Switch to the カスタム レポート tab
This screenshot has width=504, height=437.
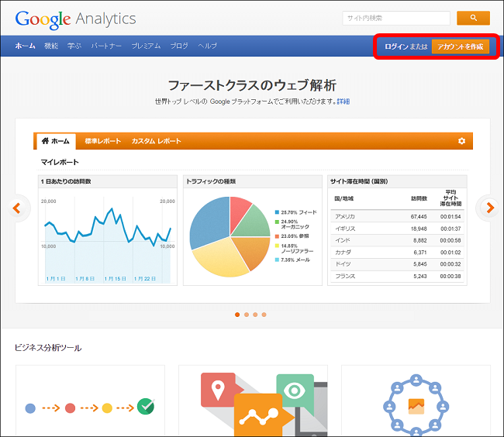[156, 141]
